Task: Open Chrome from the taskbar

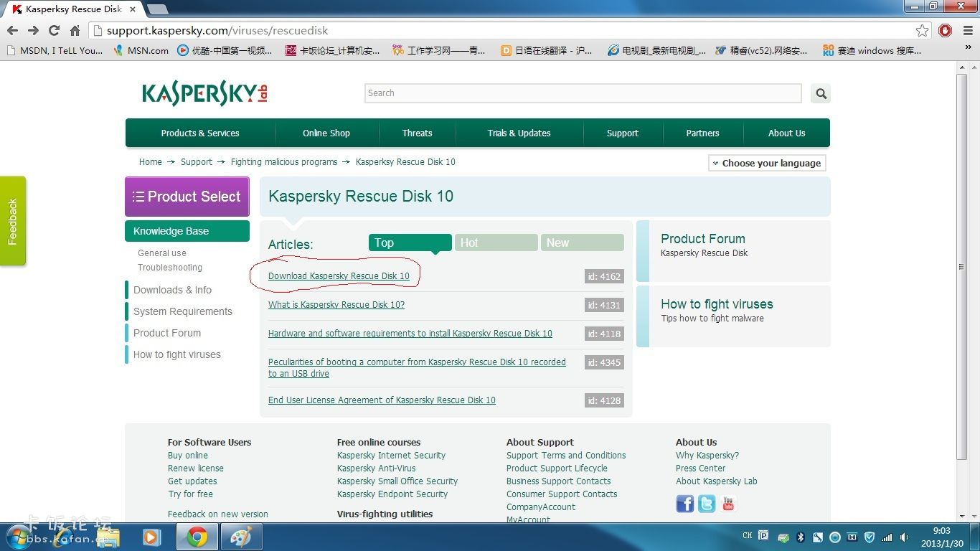Action: pos(197,537)
